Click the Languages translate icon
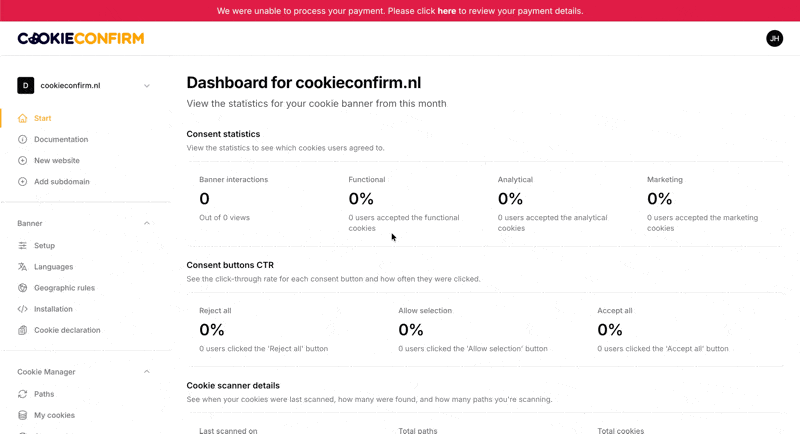The image size is (800, 434). click(x=23, y=267)
